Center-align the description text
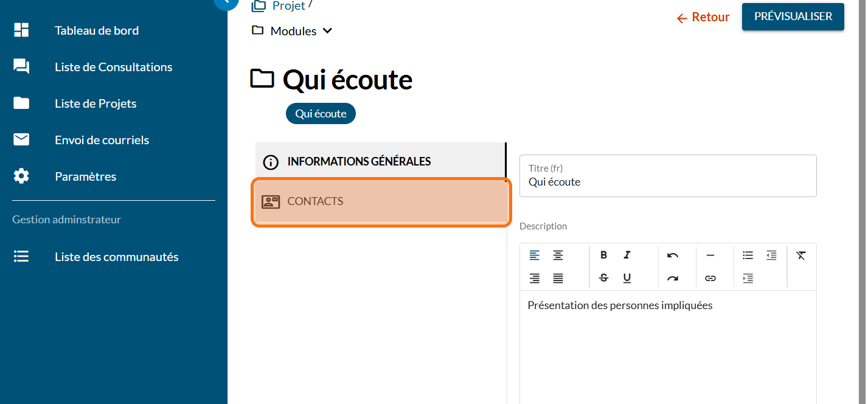 (558, 256)
